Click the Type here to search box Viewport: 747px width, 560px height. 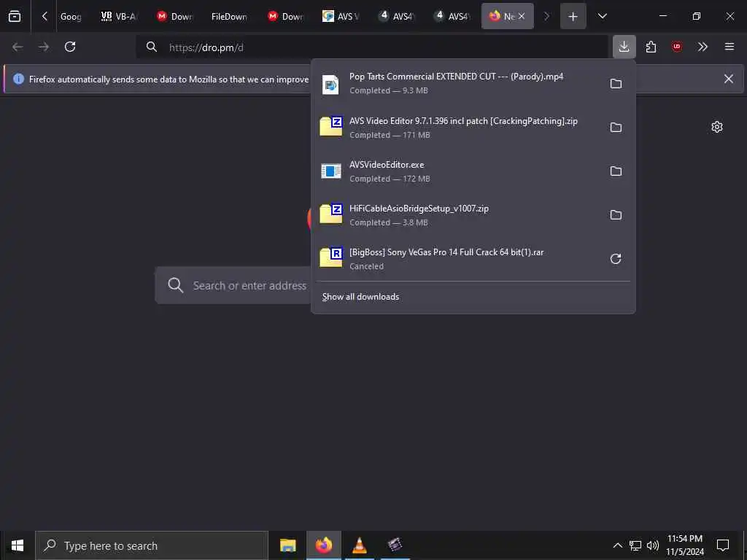[x=152, y=545]
